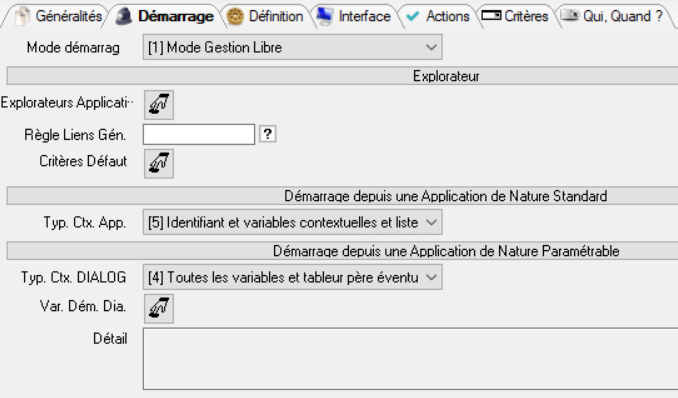Click the Définition tab gear icon
The height and width of the screenshot is (398, 678).
235,16
